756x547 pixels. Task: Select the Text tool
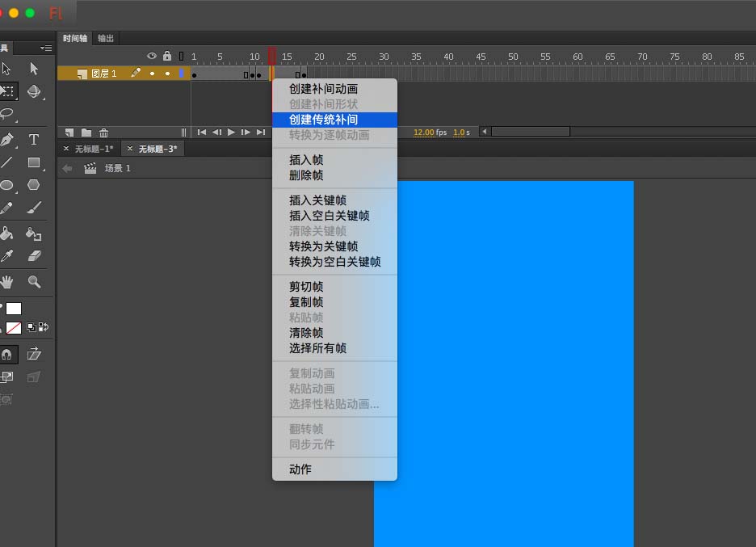(x=34, y=140)
